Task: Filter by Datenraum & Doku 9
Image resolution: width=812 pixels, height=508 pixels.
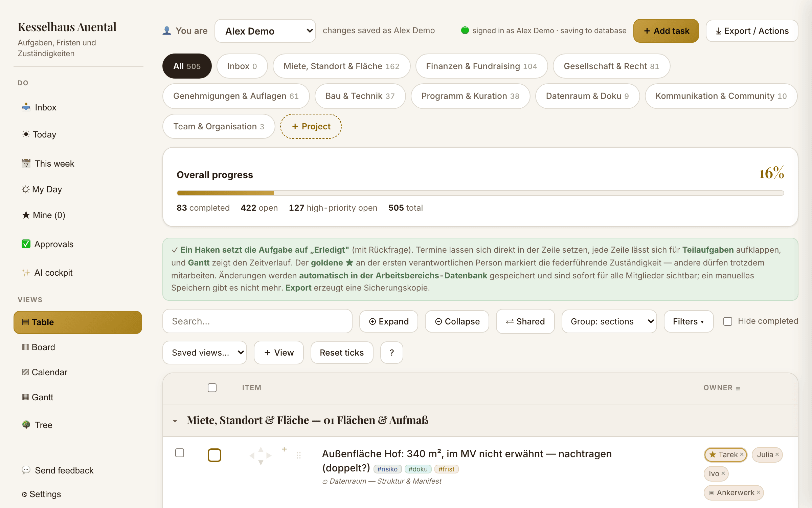Action: point(587,96)
